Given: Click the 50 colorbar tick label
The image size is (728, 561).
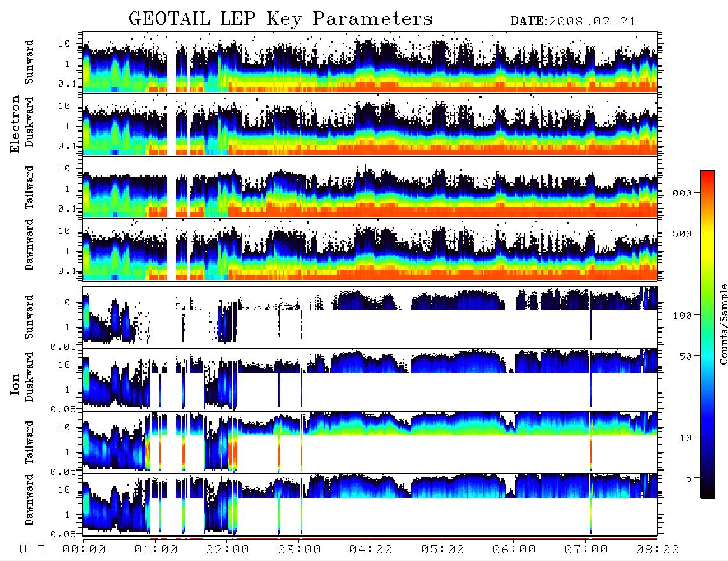Looking at the screenshot, I should (685, 356).
